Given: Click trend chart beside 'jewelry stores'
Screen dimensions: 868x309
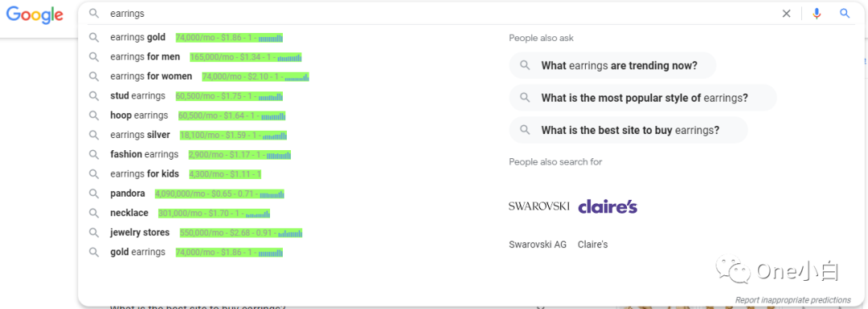Looking at the screenshot, I should point(290,233).
